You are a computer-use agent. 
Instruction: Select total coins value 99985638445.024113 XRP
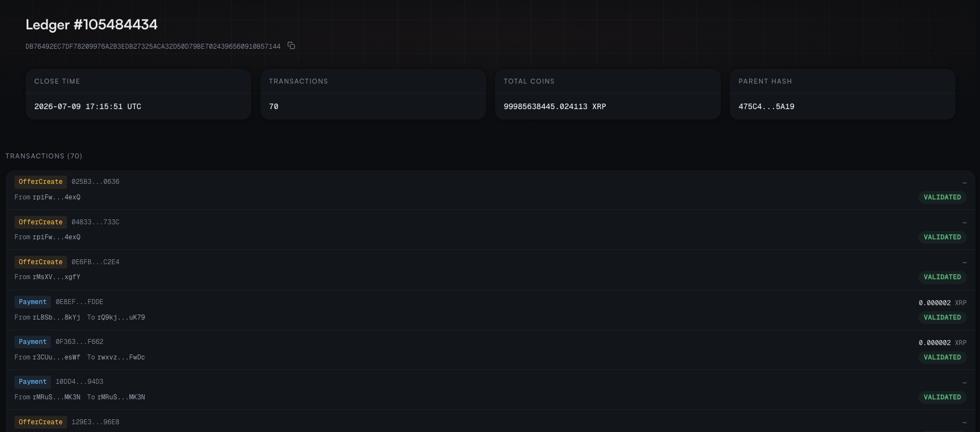pyautogui.click(x=555, y=106)
